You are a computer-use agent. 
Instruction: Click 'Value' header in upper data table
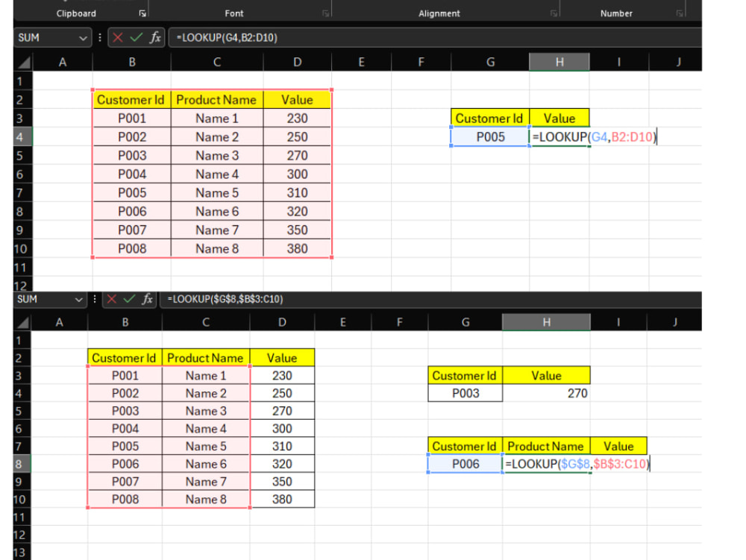pyautogui.click(x=298, y=100)
